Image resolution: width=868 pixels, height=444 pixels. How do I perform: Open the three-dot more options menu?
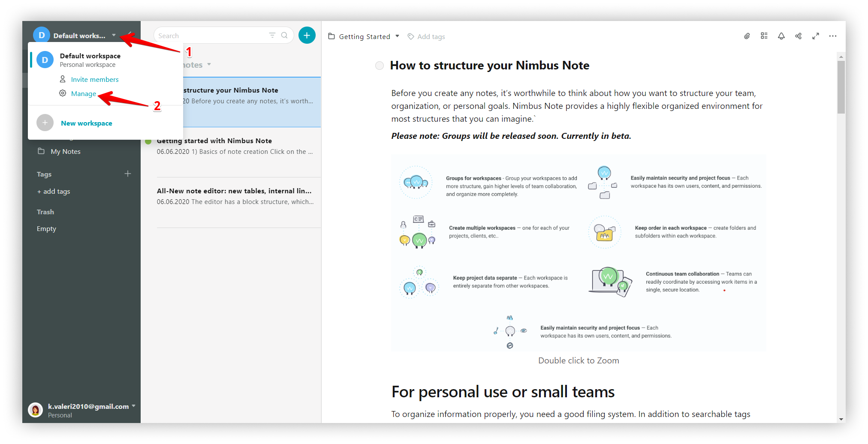833,36
